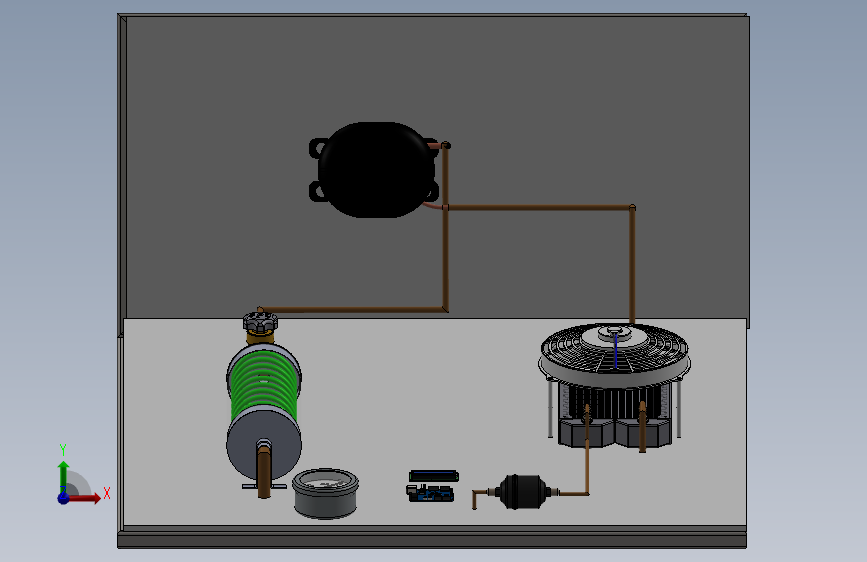Select the valve knob above the green coil cylinder
This screenshot has width=867, height=562.
click(x=260, y=322)
